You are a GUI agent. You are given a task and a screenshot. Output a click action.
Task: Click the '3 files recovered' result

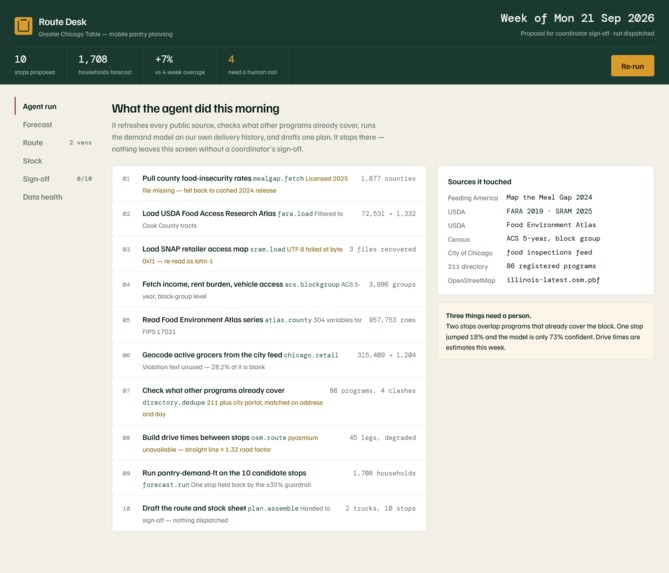[x=382, y=249]
